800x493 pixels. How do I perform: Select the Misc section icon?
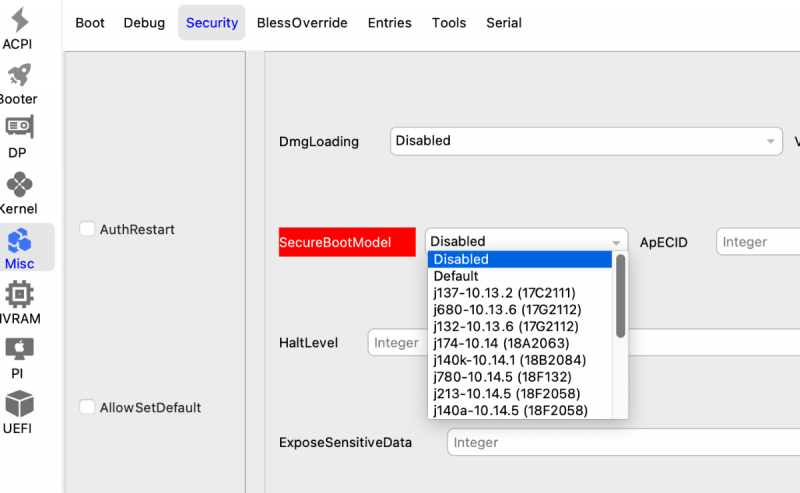(x=19, y=241)
